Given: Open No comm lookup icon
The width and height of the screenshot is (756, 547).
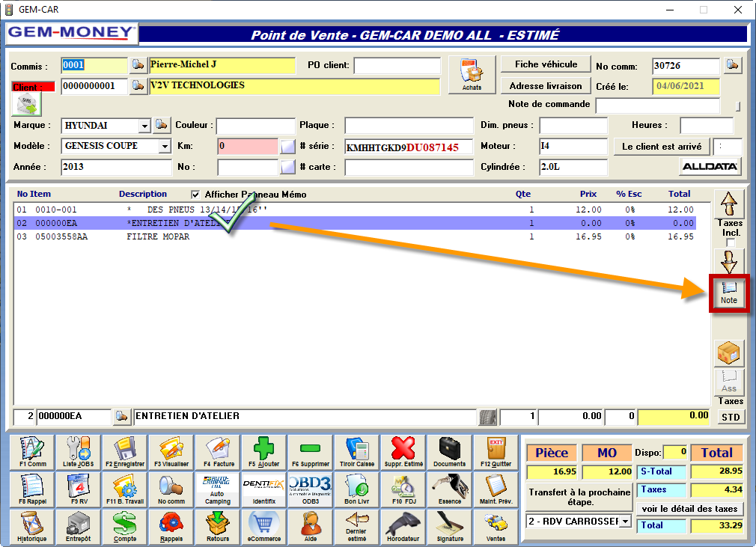Looking at the screenshot, I should [733, 65].
